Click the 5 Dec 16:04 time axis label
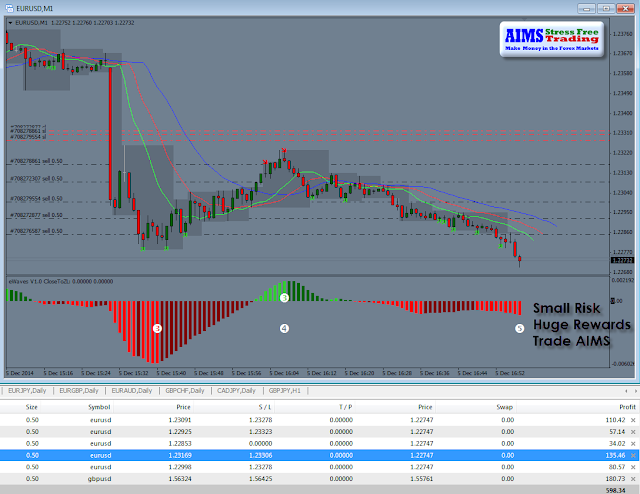 tap(284, 373)
